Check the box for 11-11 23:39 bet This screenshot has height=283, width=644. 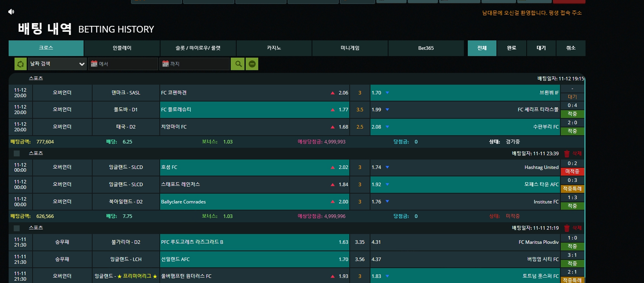pos(16,154)
